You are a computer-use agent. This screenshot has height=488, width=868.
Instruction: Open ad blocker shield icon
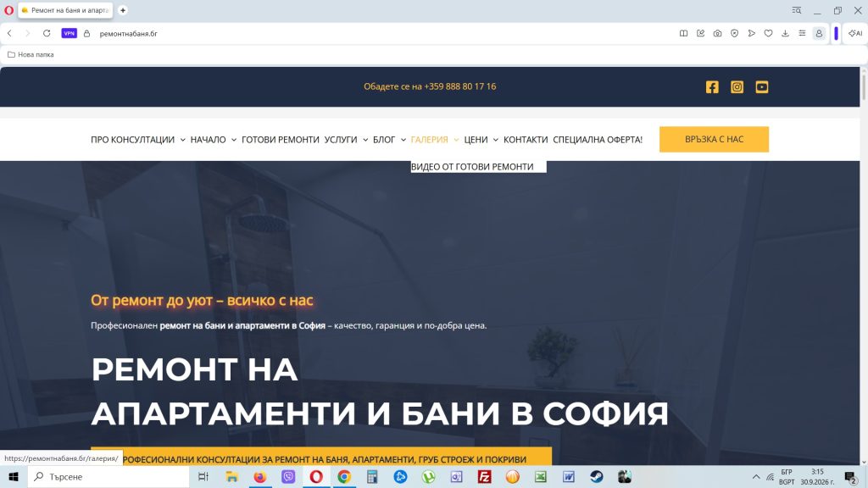[x=735, y=33]
